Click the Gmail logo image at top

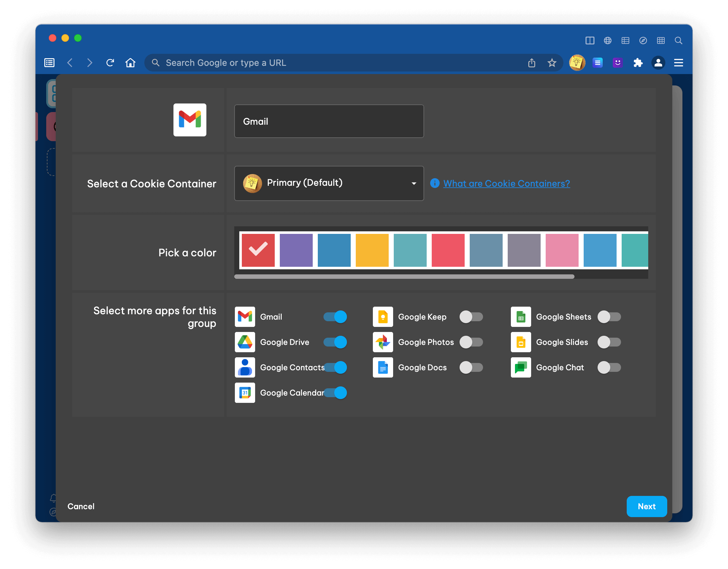pyautogui.click(x=190, y=120)
